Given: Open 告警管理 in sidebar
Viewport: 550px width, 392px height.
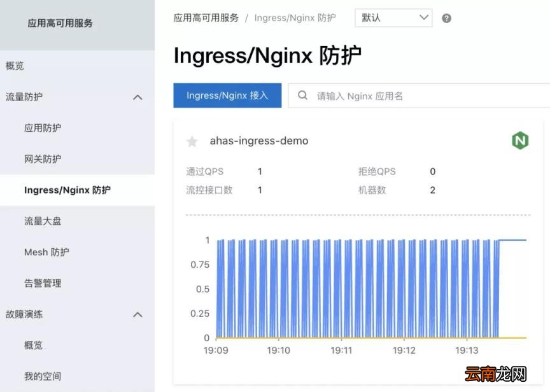Looking at the screenshot, I should tap(43, 283).
